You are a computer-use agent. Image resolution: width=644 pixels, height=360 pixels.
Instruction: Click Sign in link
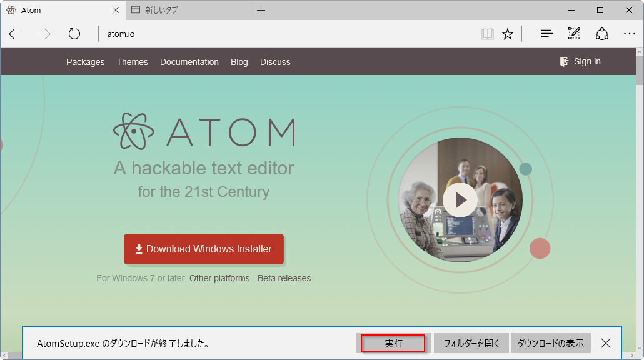(x=580, y=62)
